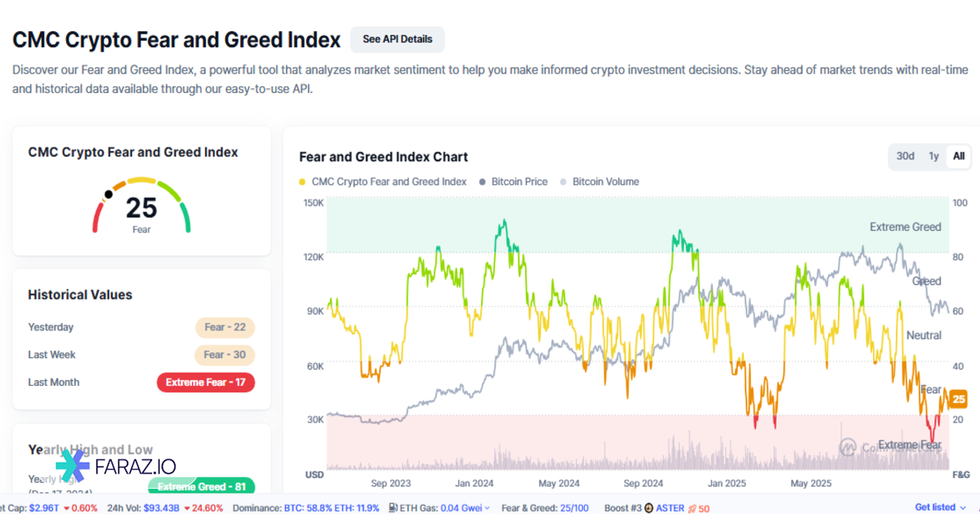Viewport: 980px width, 514px height.
Task: Expand the Get listed dropdown
Action: coord(940,507)
